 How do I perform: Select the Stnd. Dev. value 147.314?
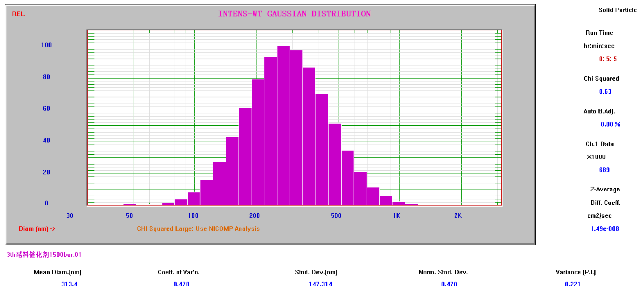click(320, 284)
